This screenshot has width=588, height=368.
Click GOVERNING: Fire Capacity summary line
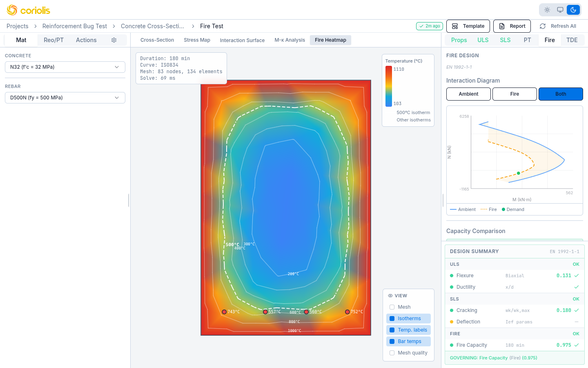tap(514, 358)
